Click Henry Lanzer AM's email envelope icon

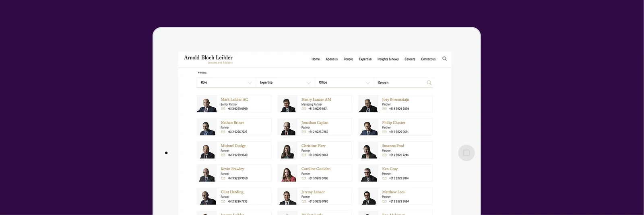[x=304, y=109]
